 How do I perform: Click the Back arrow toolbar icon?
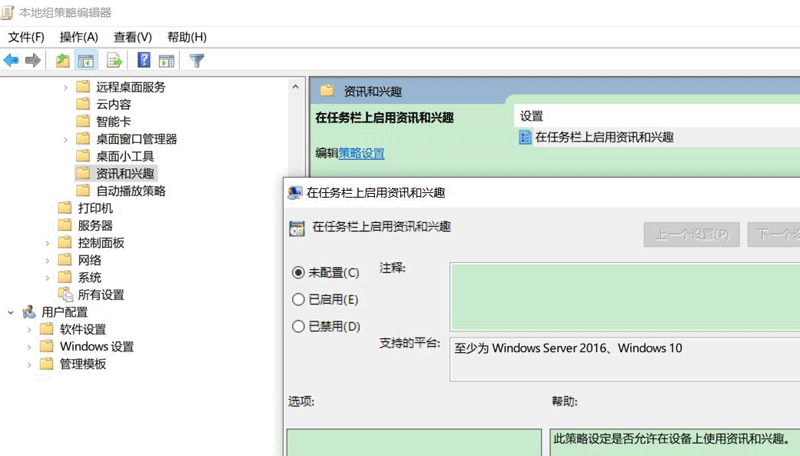pos(11,61)
